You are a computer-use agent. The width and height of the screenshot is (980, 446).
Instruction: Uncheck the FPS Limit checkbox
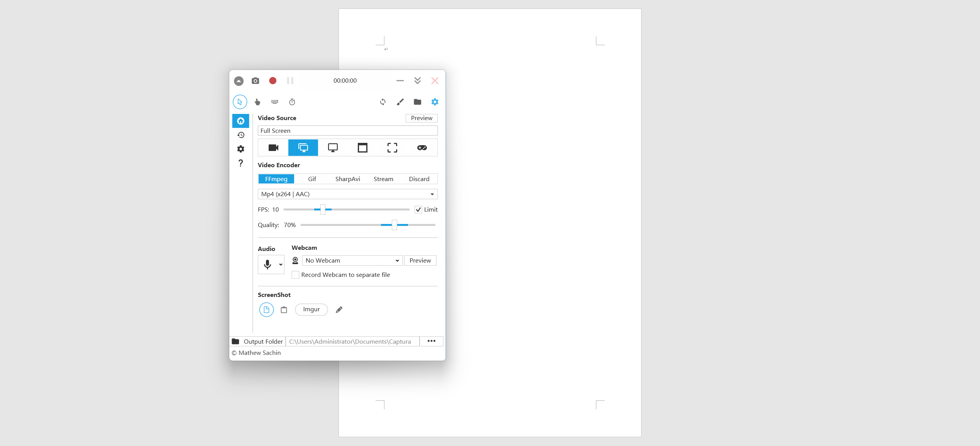tap(418, 210)
